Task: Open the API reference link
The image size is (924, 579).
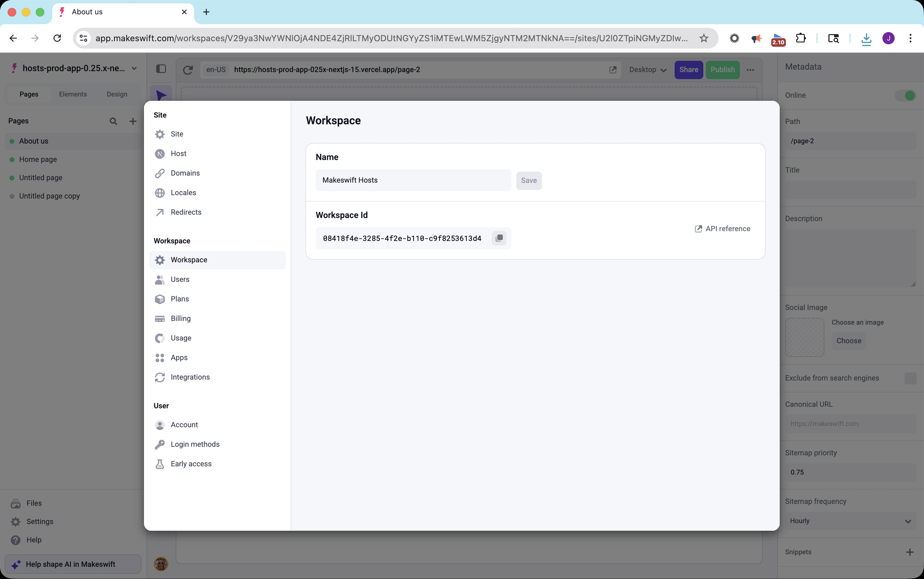Action: (722, 229)
